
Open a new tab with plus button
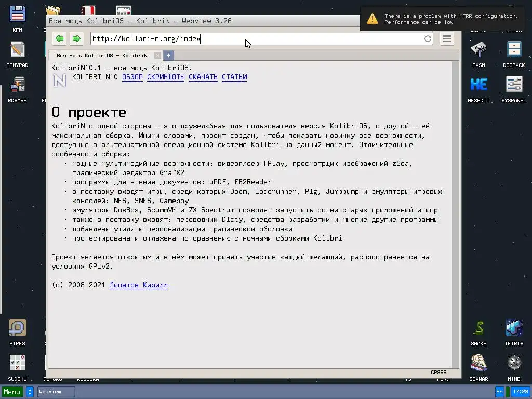168,55
